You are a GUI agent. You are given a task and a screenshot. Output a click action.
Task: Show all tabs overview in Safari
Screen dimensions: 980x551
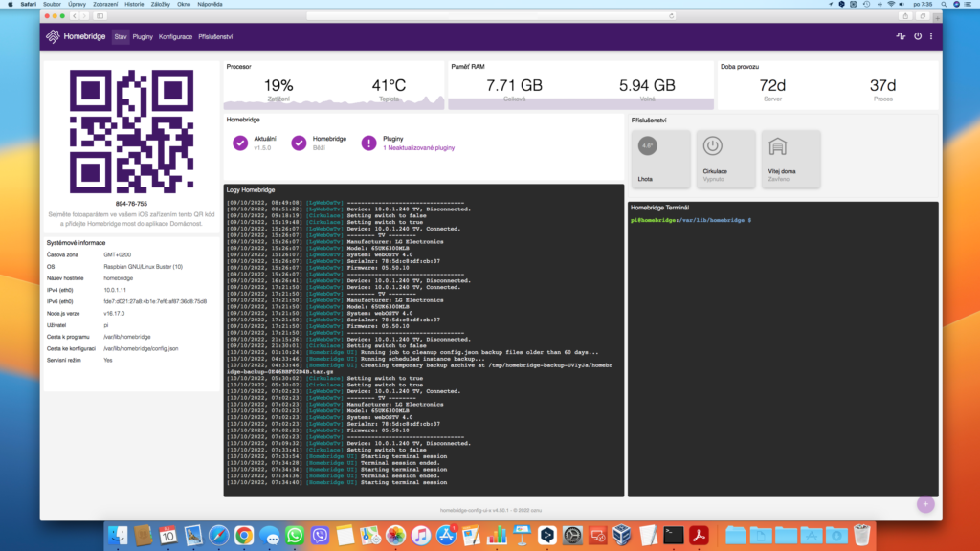coord(923,16)
